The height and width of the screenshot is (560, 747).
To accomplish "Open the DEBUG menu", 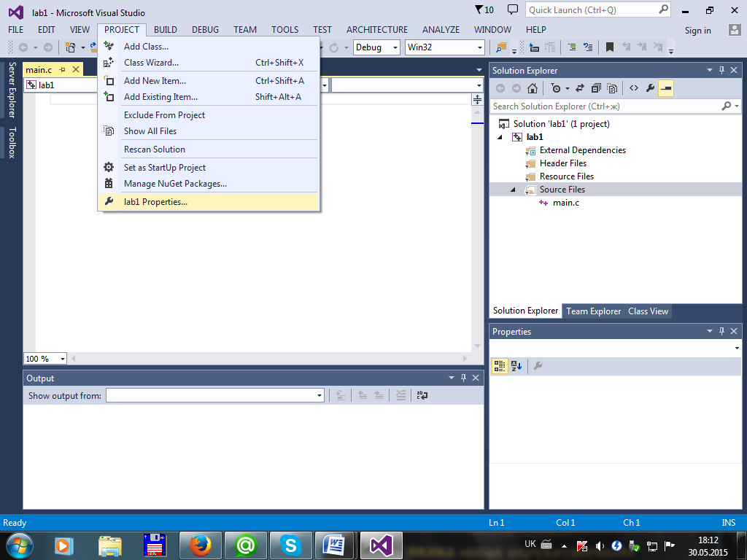I will 205,29.
